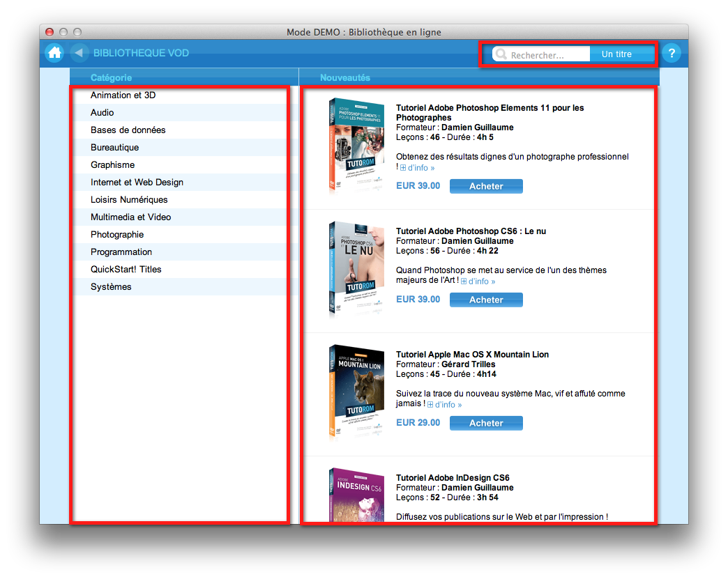Click the magnifier icon in the search box
This screenshot has height=579, width=728.
(501, 54)
